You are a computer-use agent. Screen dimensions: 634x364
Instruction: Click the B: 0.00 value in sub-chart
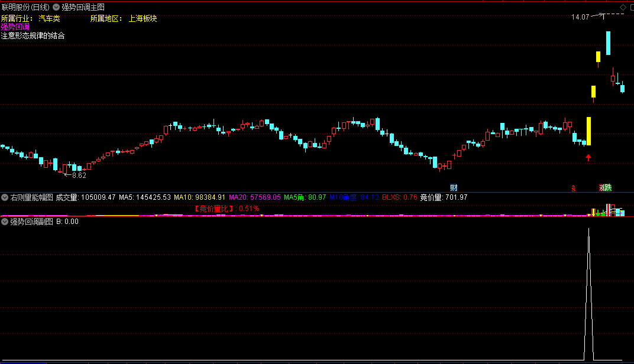pos(67,222)
